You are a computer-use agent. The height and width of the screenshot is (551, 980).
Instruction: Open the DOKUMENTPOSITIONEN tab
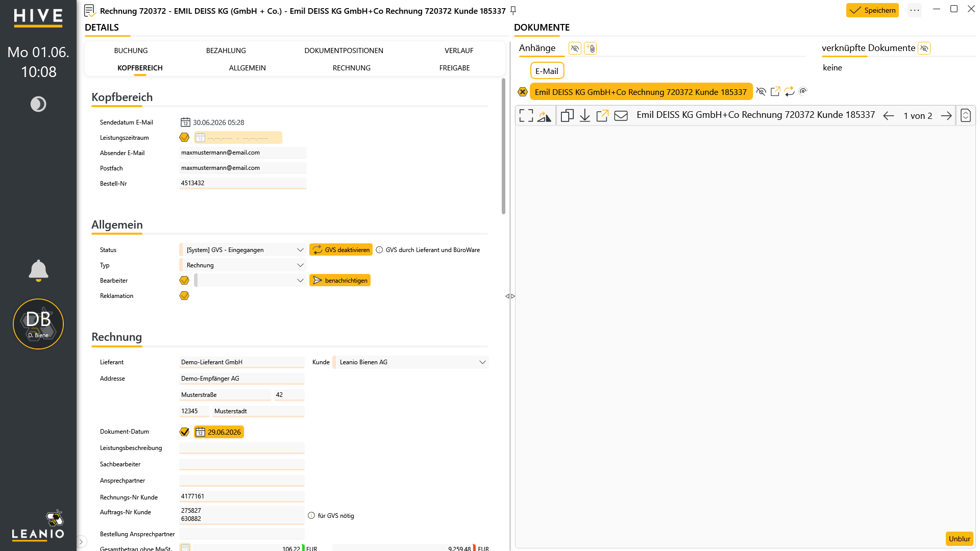[344, 51]
